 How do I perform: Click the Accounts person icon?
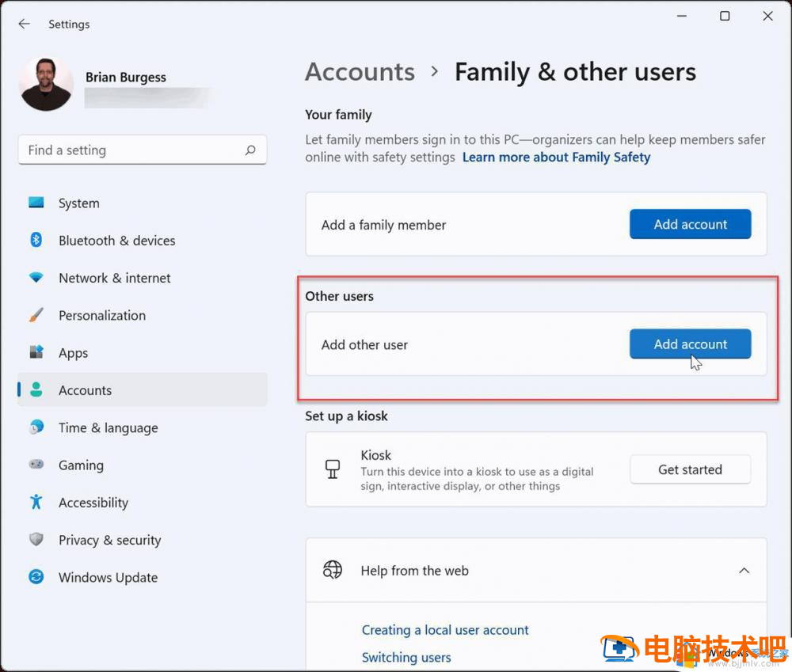point(36,389)
